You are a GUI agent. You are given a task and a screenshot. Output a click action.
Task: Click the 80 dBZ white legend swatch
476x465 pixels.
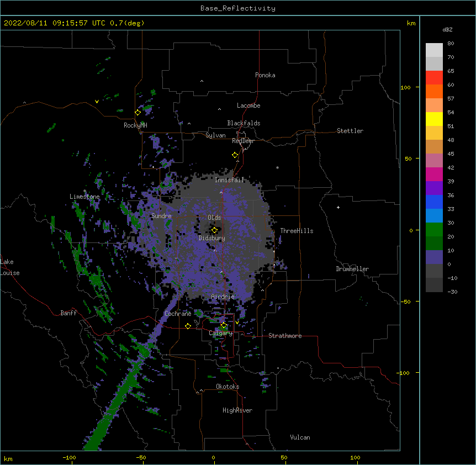[x=434, y=50]
